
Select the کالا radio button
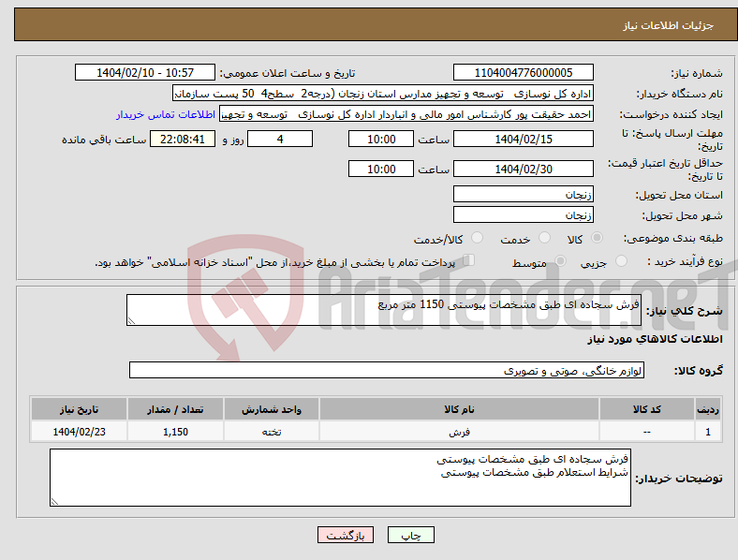597,238
